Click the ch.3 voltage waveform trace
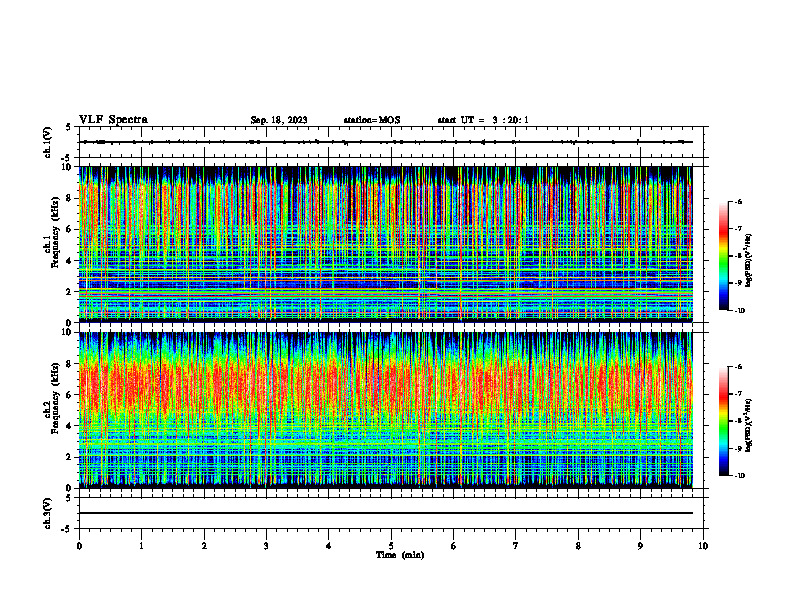 point(386,513)
